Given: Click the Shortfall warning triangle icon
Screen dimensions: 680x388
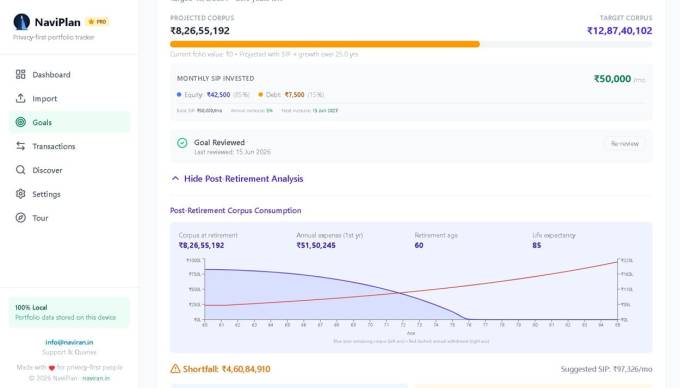Looking at the screenshot, I should point(175,369).
